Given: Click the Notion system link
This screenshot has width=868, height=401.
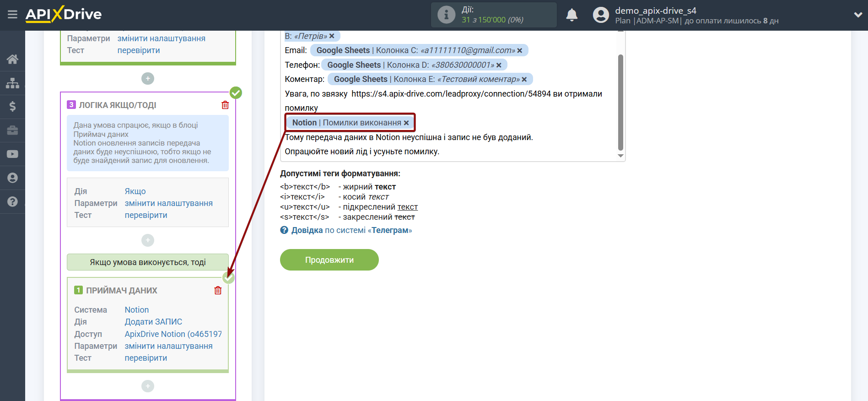Looking at the screenshot, I should pyautogui.click(x=137, y=310).
